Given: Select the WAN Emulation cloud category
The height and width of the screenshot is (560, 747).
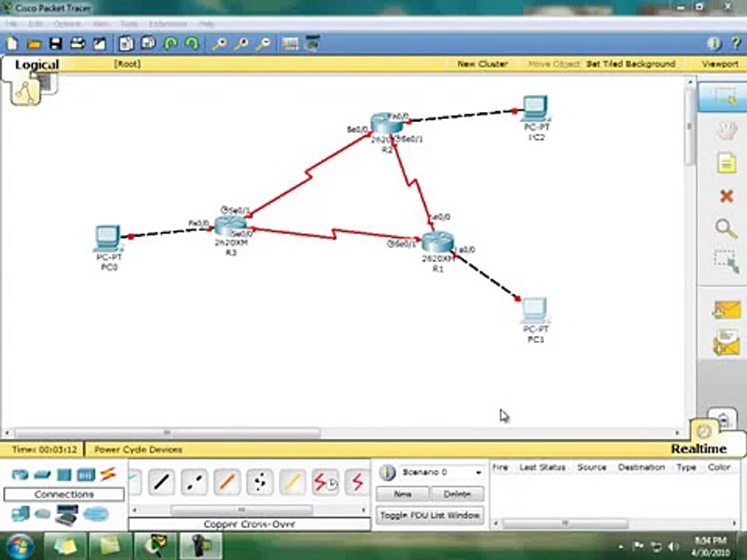Looking at the screenshot, I should (x=42, y=514).
